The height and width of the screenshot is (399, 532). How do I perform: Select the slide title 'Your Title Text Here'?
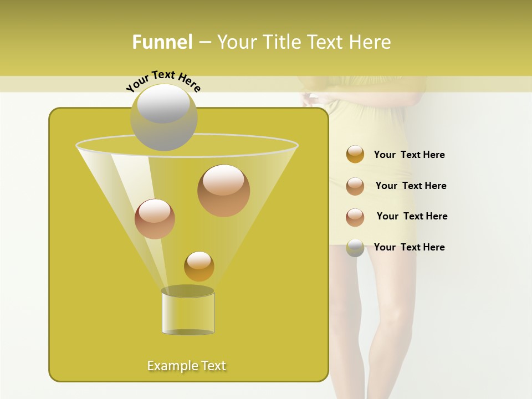304,42
